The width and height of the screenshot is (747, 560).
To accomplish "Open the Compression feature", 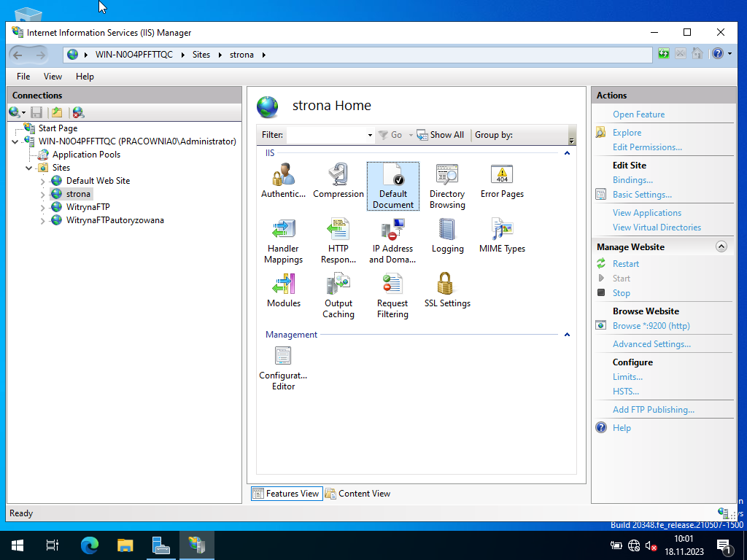I will click(x=338, y=180).
